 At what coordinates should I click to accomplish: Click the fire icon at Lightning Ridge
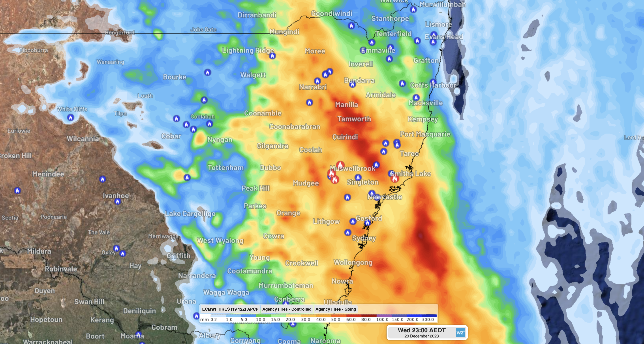click(272, 56)
